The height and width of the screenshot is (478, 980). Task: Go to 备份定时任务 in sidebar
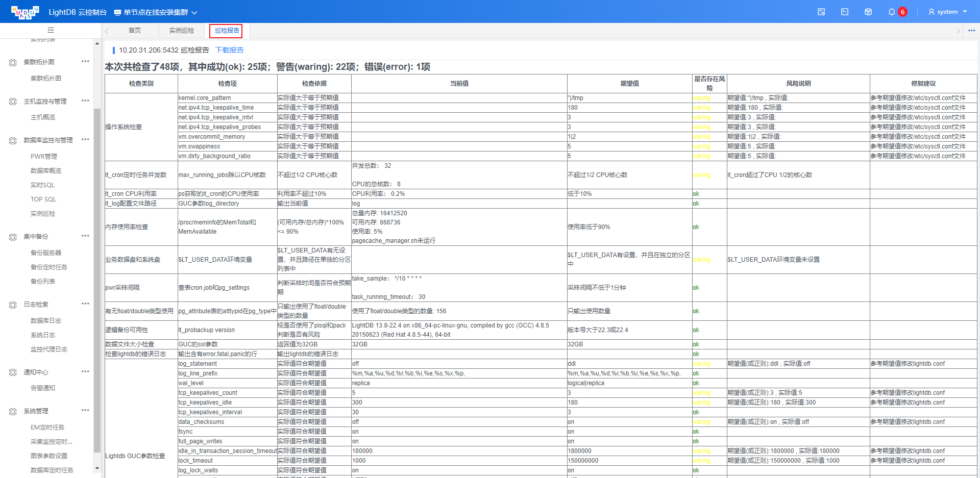coord(49,267)
